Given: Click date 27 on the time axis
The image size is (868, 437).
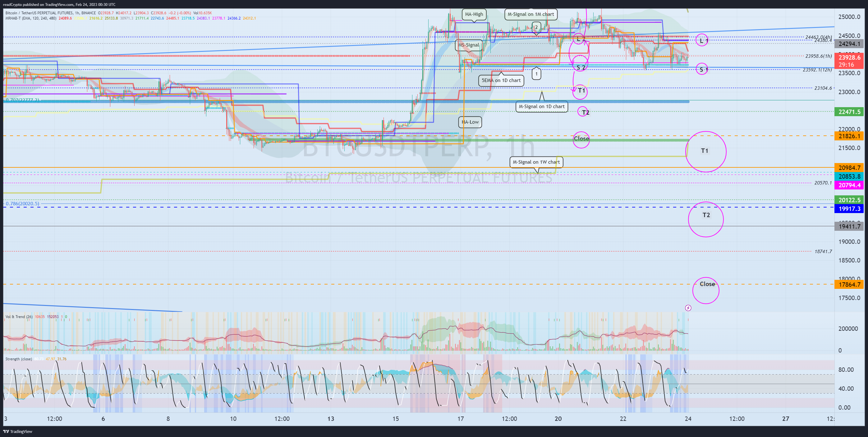Looking at the screenshot, I should tap(786, 419).
